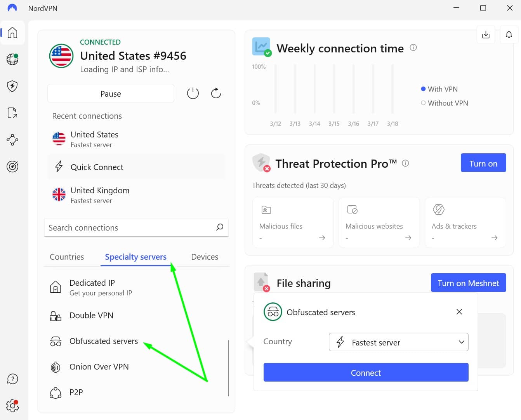Click info icon beside Weekly connection time
This screenshot has width=521, height=420.
click(413, 47)
